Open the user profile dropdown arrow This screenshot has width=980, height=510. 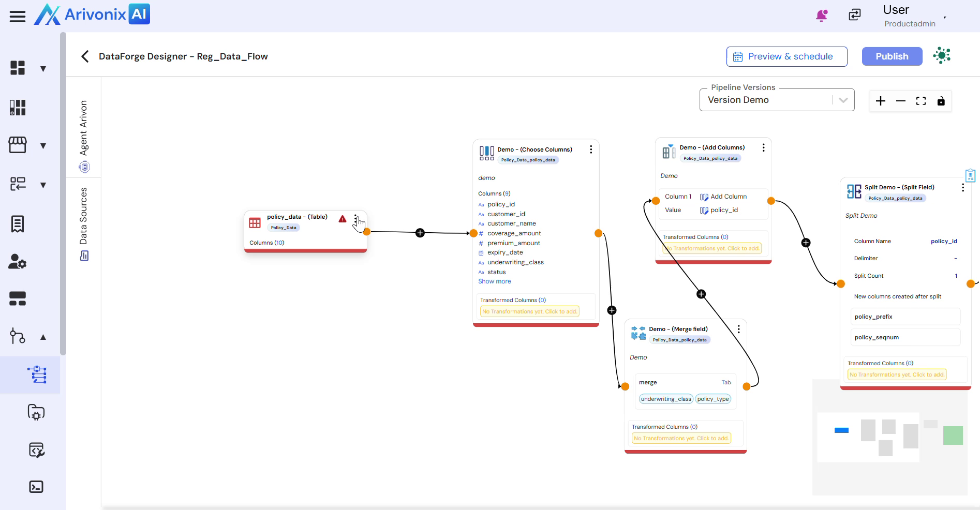pos(944,17)
